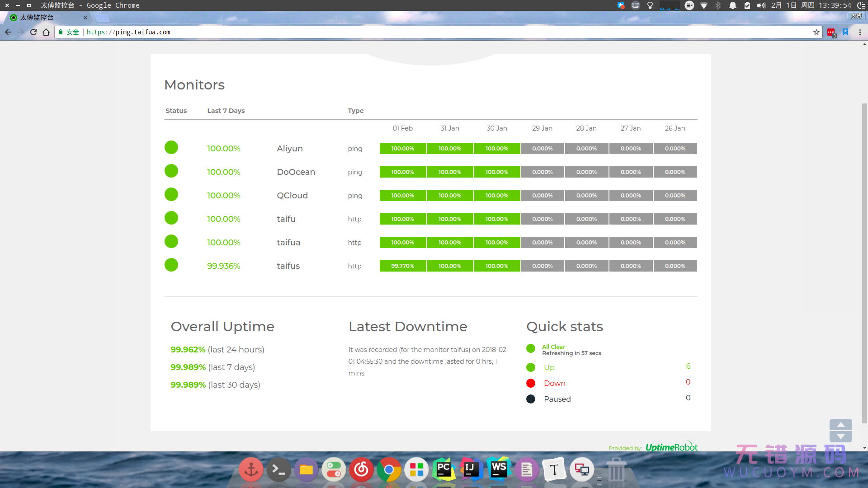Image resolution: width=868 pixels, height=488 pixels.
Task: Open the system volume indicator
Action: pos(761,5)
